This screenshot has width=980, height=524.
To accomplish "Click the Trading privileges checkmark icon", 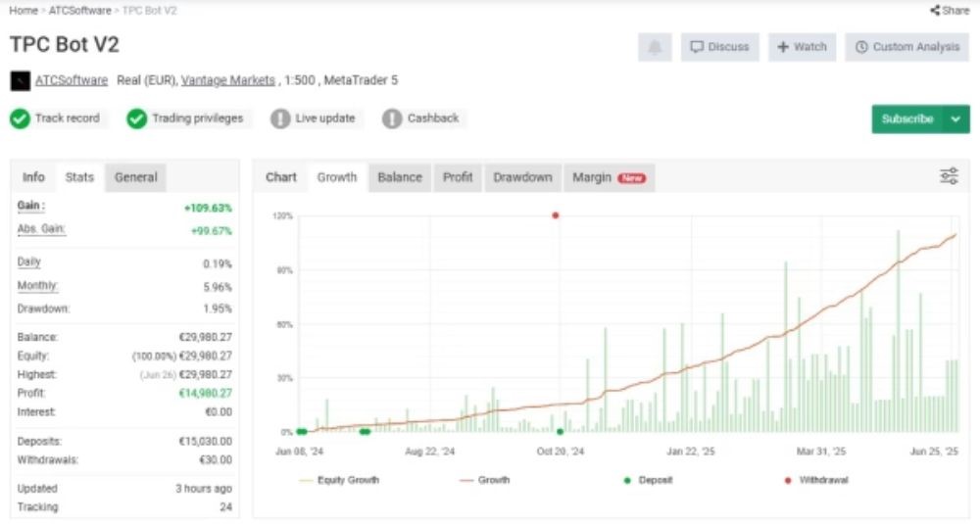I will (x=136, y=119).
